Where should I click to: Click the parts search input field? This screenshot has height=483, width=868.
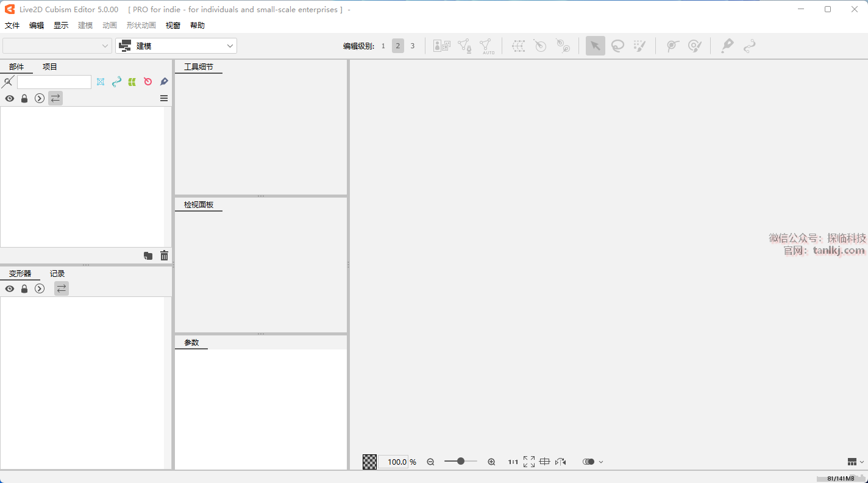(54, 82)
